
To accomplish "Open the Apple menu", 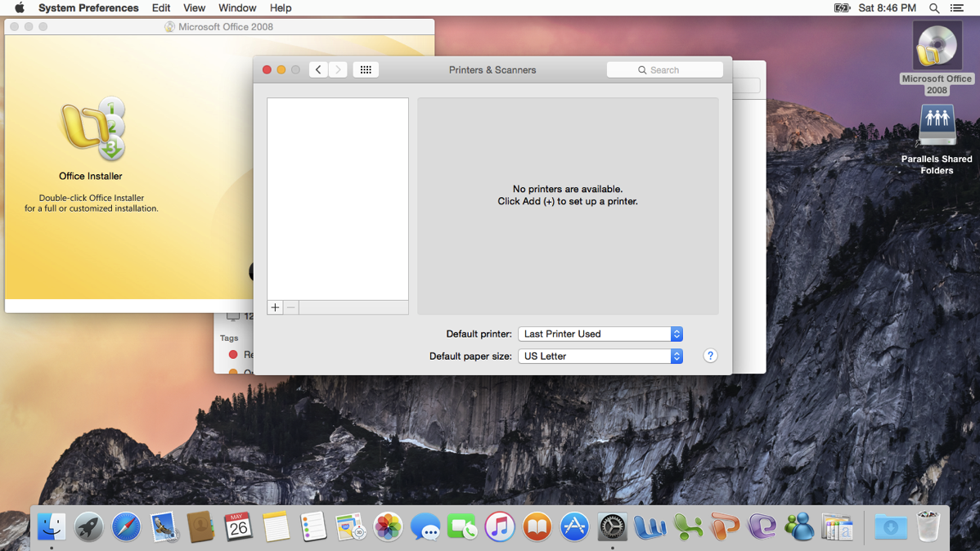I will [x=20, y=8].
